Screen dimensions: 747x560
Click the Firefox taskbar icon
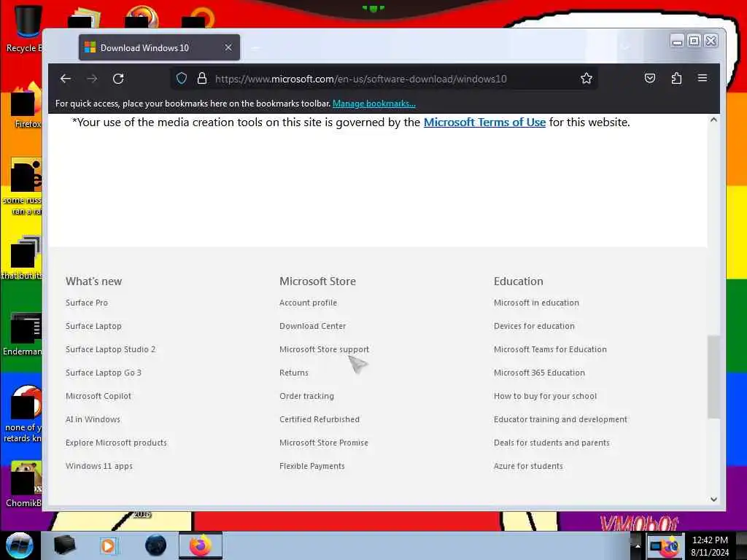click(201, 545)
